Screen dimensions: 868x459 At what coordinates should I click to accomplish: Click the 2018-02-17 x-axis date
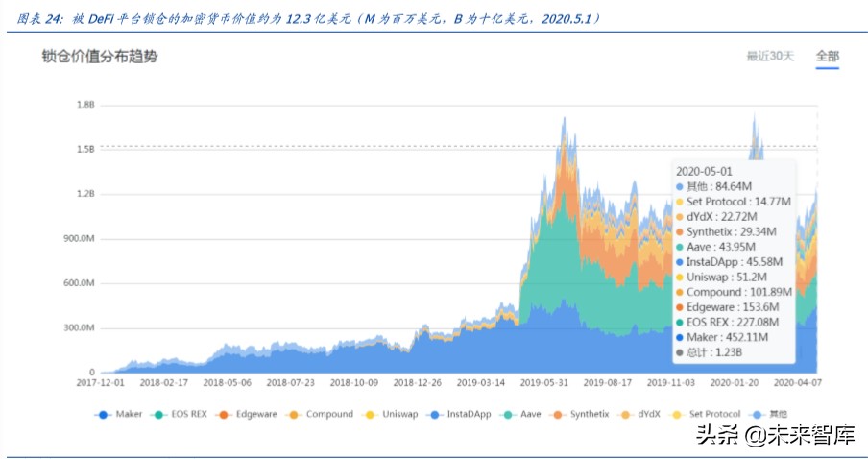[x=164, y=382]
